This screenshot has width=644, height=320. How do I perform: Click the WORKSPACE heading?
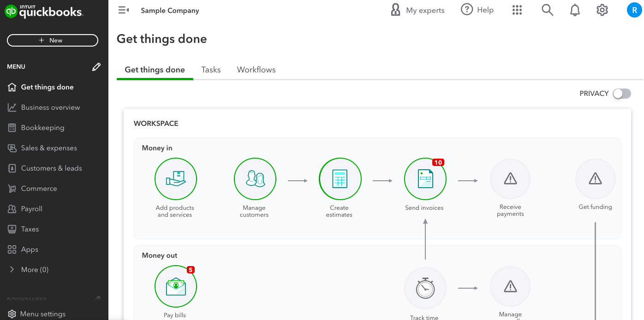[x=156, y=124]
